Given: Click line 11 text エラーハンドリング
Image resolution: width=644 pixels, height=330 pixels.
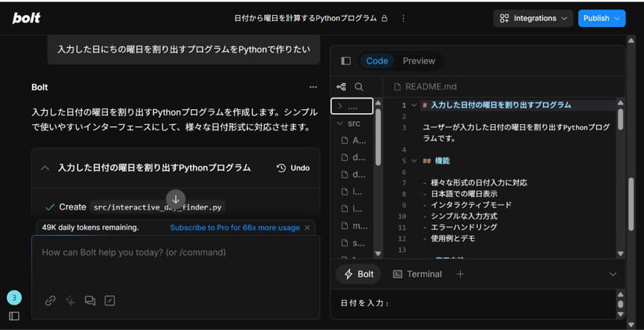Looking at the screenshot, I should (464, 227).
